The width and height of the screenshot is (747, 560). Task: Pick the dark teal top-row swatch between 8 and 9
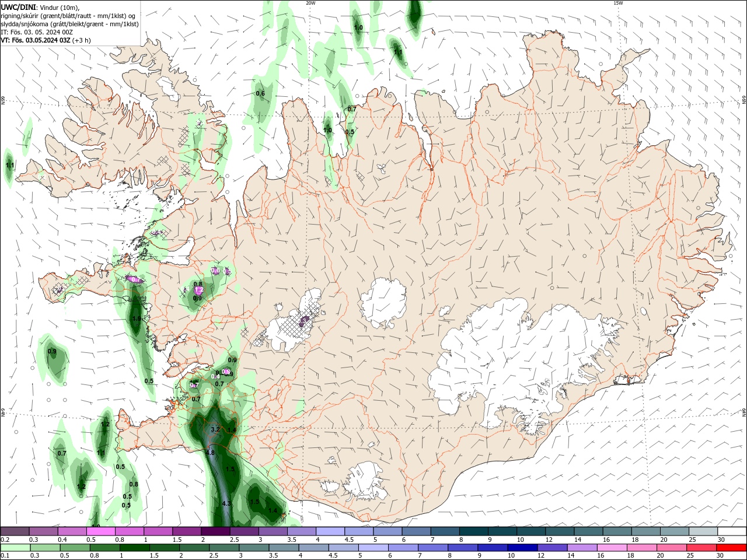473,531
